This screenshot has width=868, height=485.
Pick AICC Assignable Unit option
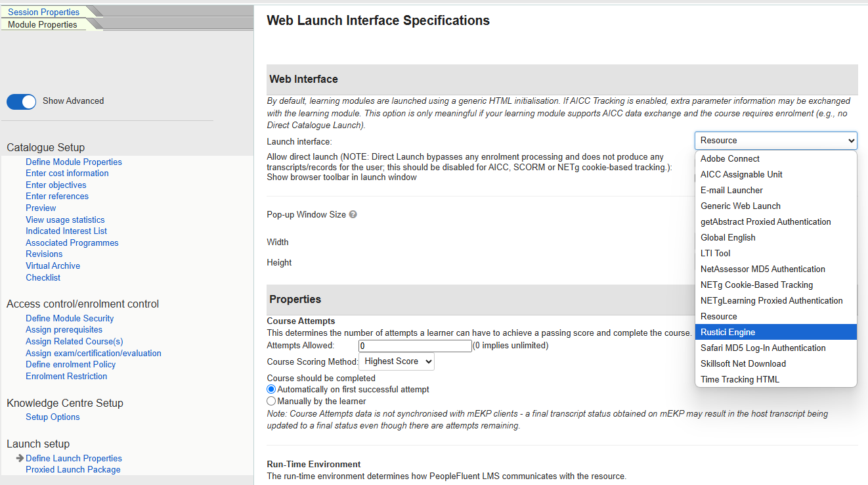tap(741, 175)
